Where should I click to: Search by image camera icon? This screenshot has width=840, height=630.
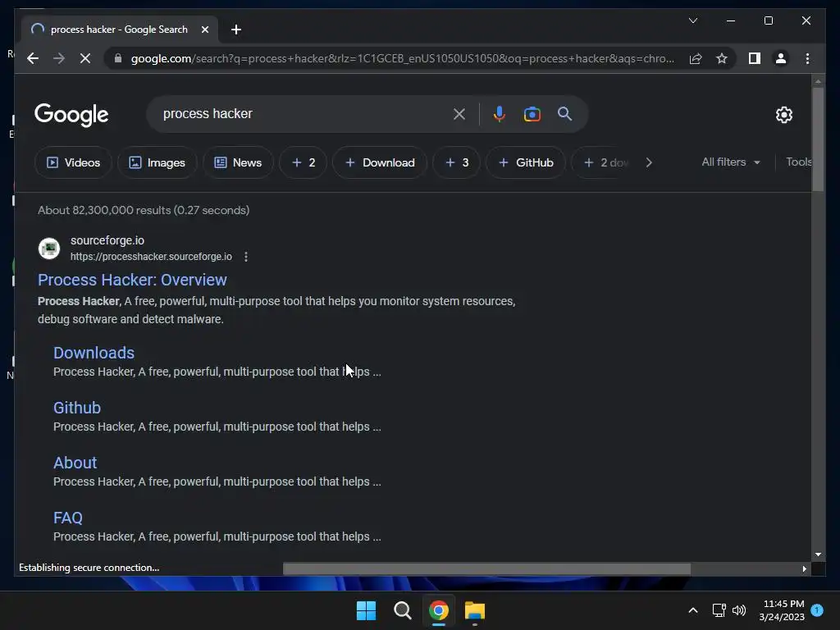(532, 113)
